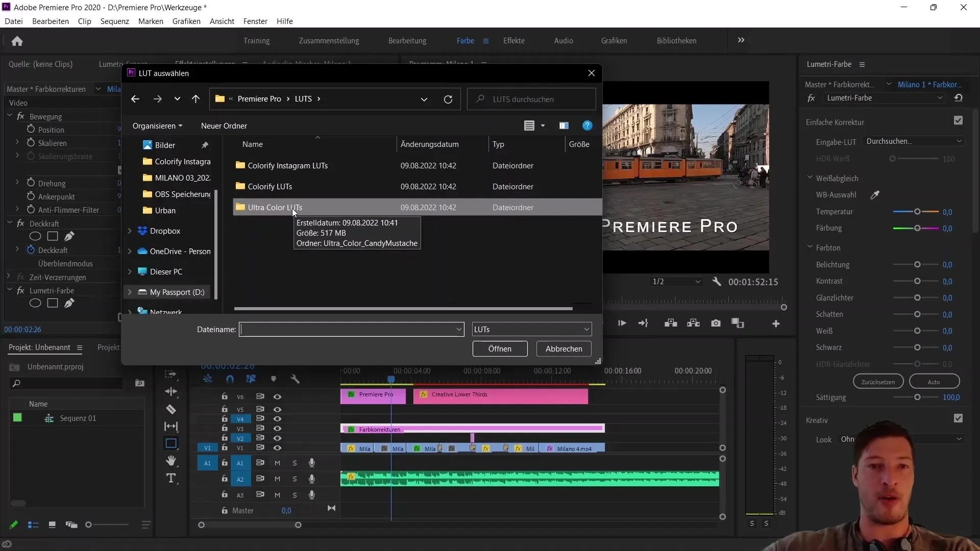Click the Zurücksetzen button
The width and height of the screenshot is (980, 551).
pyautogui.click(x=878, y=382)
